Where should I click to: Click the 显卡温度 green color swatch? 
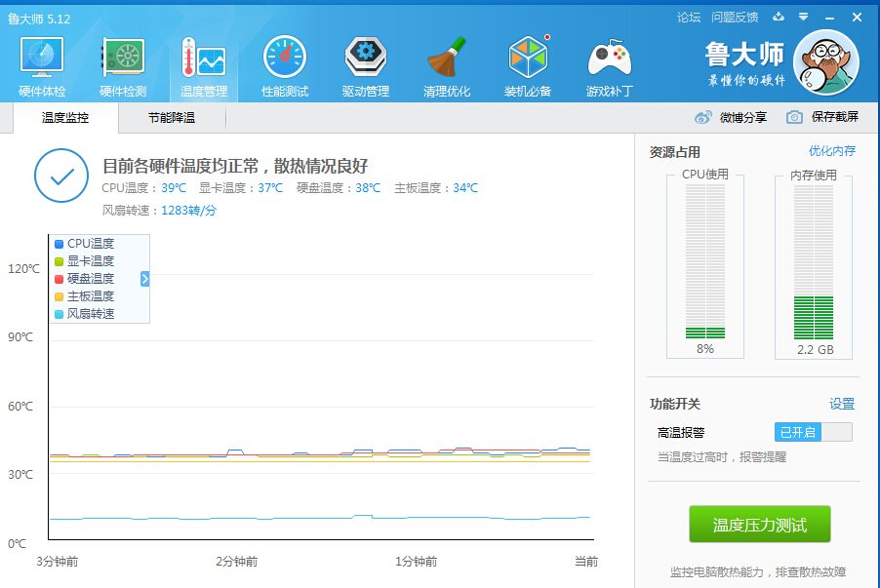coord(59,260)
